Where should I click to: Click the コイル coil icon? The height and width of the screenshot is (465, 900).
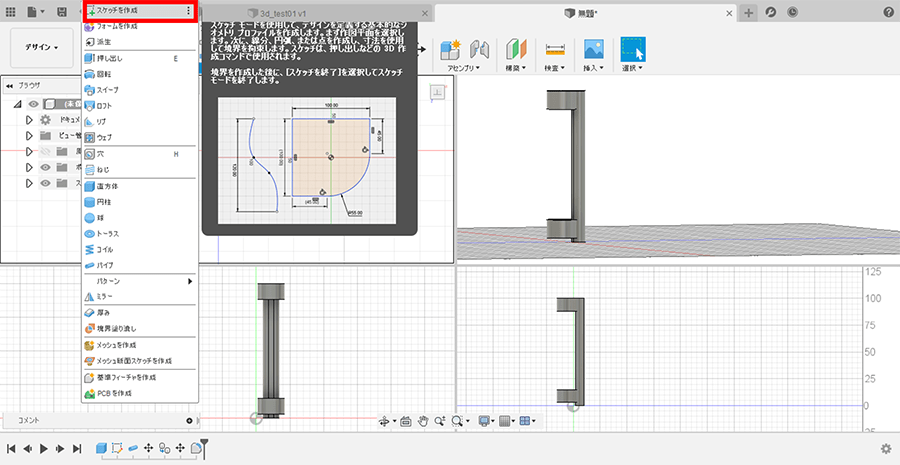(x=90, y=249)
